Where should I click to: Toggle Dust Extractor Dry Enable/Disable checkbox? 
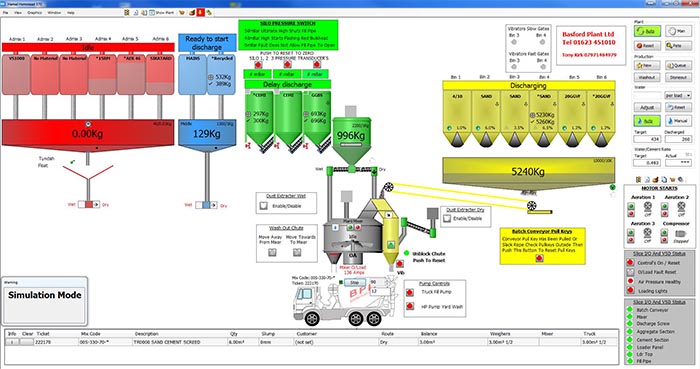447,219
